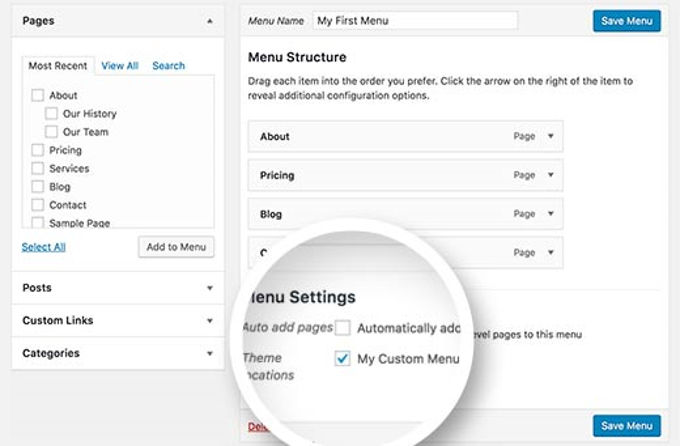Select the Services page checkbox

pyautogui.click(x=38, y=169)
